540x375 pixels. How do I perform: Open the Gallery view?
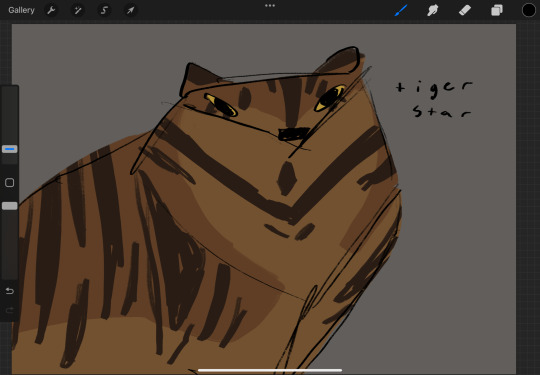point(21,10)
